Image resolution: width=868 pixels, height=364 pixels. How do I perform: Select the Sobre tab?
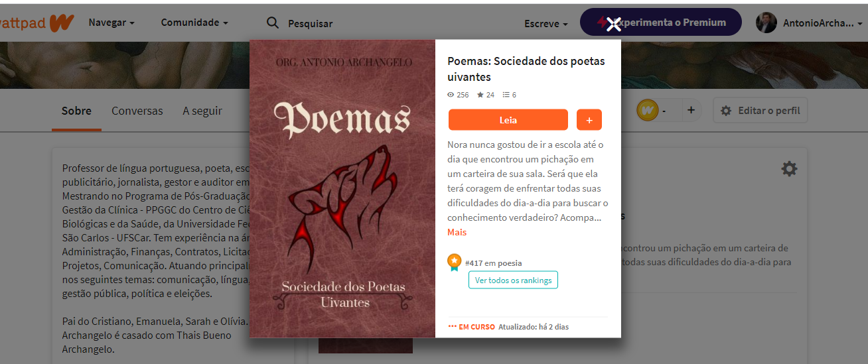coord(76,111)
